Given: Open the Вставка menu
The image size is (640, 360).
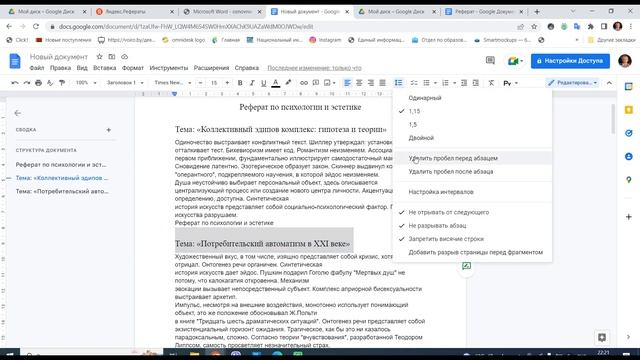Looking at the screenshot, I should [x=104, y=68].
